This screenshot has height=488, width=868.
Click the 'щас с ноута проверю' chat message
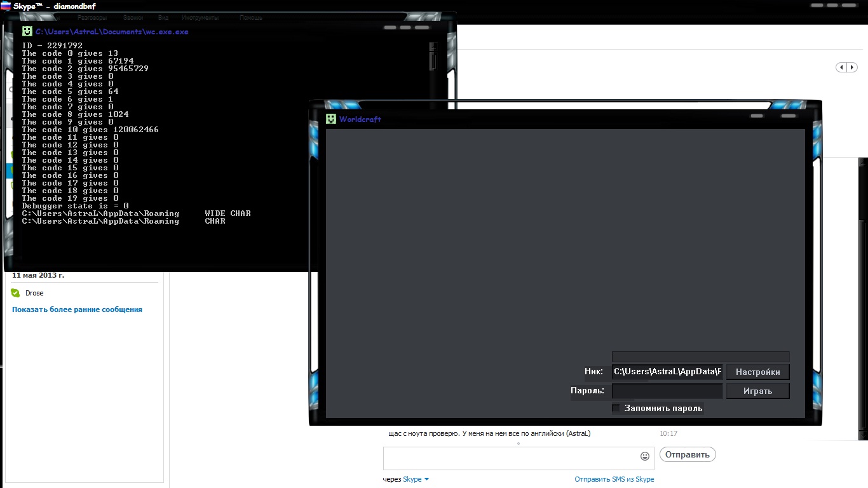tap(489, 434)
